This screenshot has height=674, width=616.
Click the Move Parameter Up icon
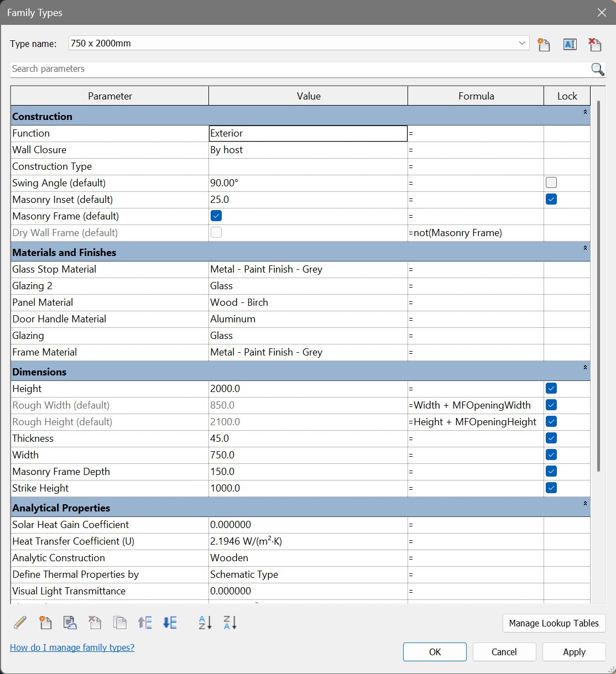(x=145, y=623)
